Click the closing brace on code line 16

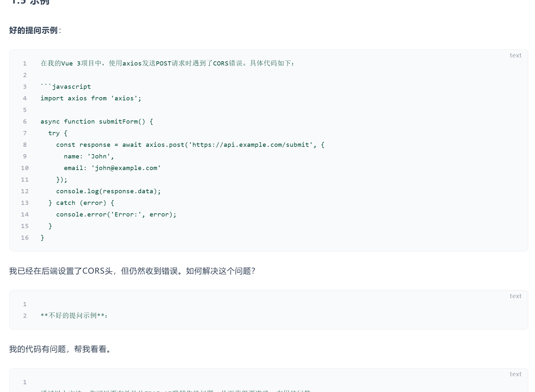pyautogui.click(x=43, y=237)
